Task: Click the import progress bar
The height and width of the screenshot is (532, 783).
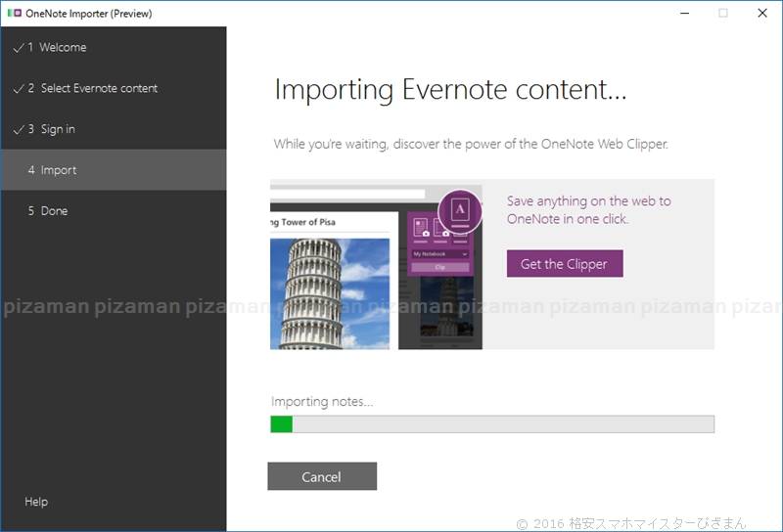Action: [x=492, y=424]
